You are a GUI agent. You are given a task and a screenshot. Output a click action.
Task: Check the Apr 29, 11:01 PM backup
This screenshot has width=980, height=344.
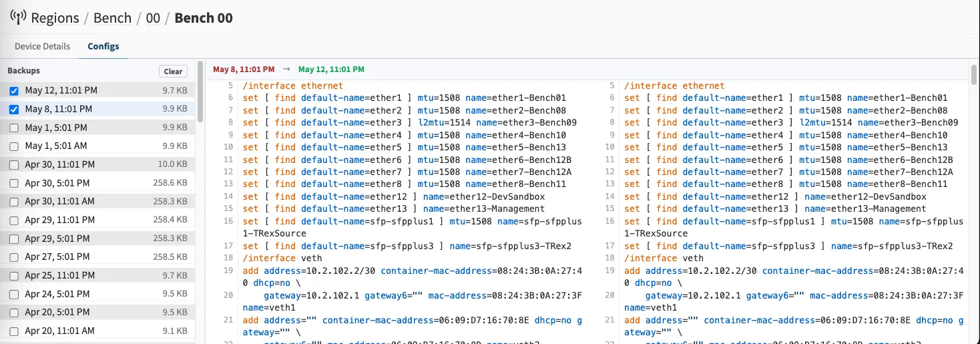point(14,220)
